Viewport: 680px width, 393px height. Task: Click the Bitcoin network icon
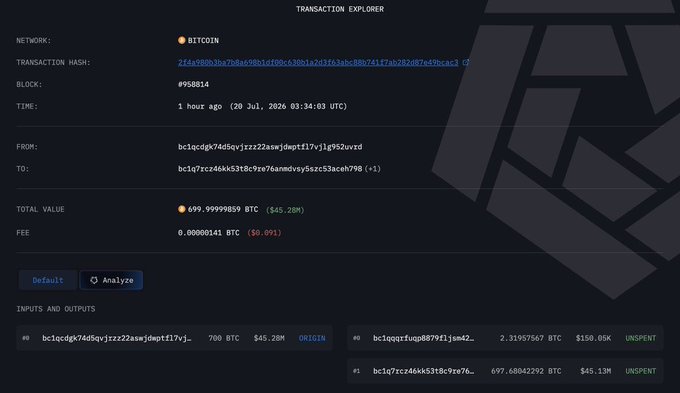click(182, 40)
